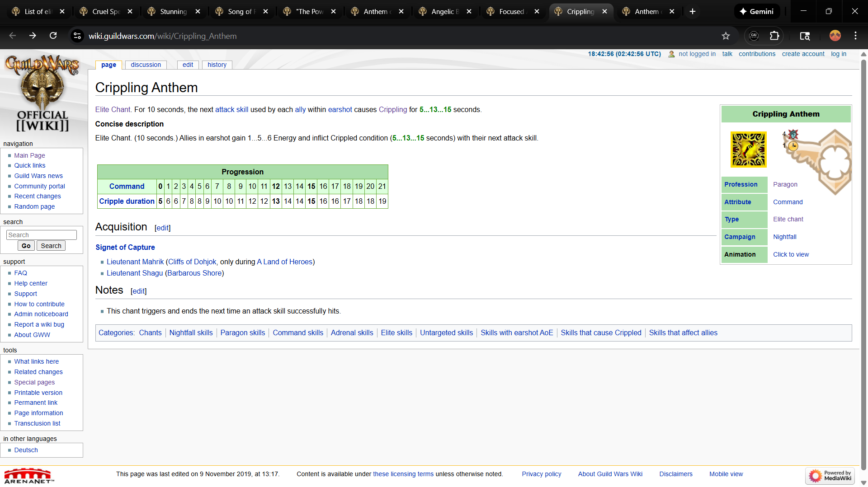The image size is (868, 487).
Task: Open these licensing terms link
Action: pyautogui.click(x=403, y=474)
